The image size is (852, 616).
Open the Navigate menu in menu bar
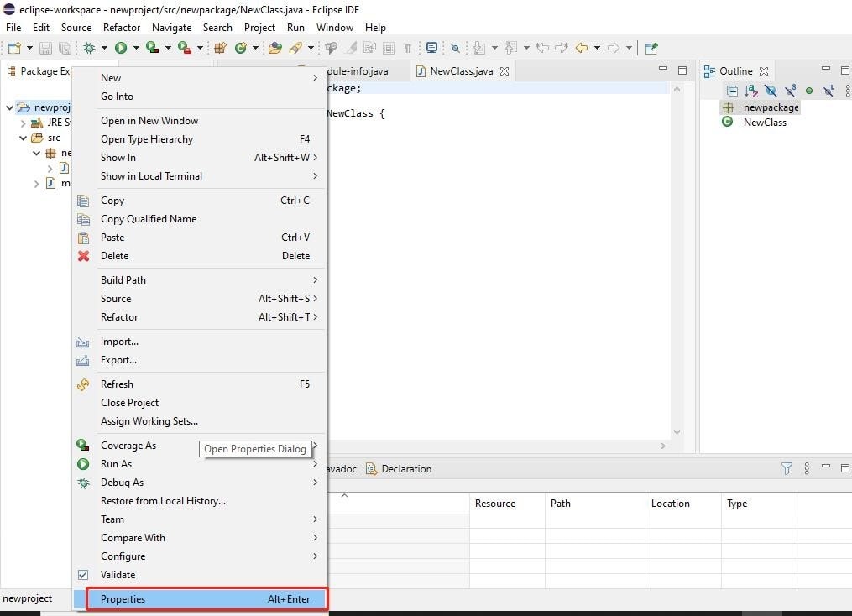pyautogui.click(x=171, y=28)
